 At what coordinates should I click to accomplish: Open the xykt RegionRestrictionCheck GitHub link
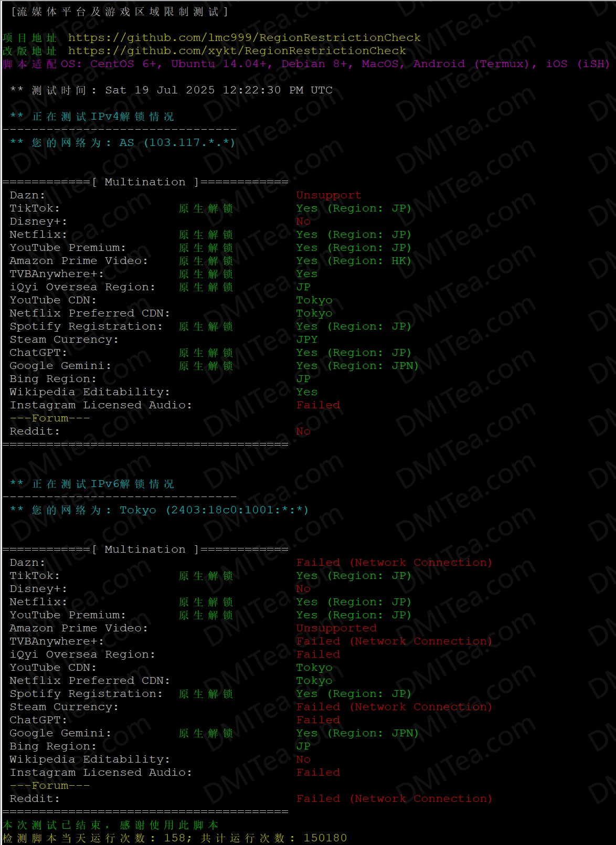(237, 51)
